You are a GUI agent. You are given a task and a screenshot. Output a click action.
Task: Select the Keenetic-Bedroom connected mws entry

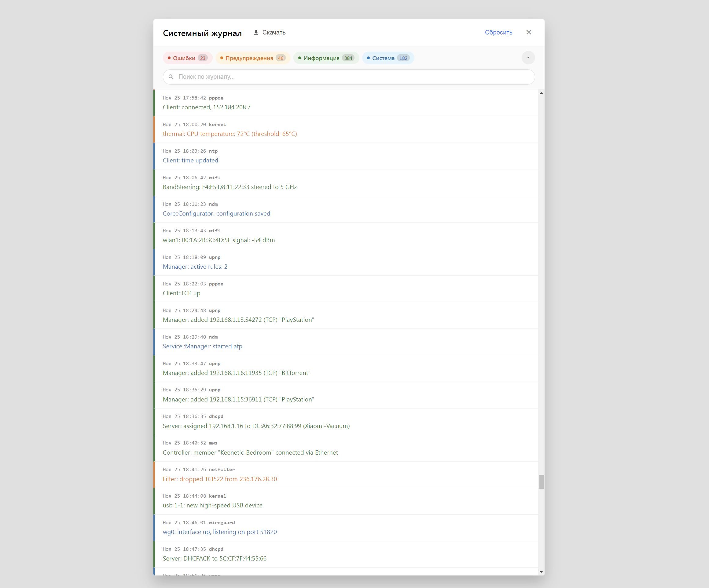[250, 452]
